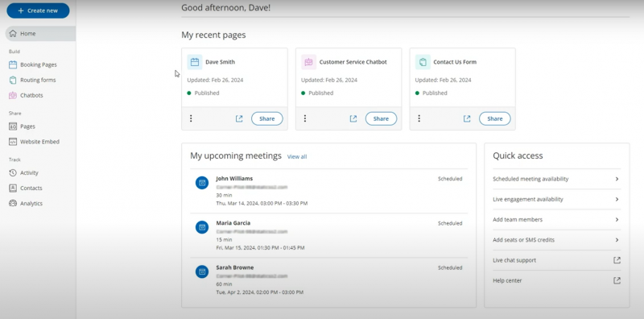Open Contact Us Form in new tab
The image size is (644, 319).
point(467,118)
